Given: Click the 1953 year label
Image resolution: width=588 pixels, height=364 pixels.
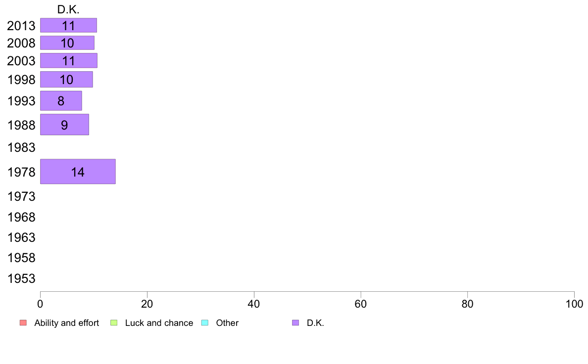Looking at the screenshot, I should point(21,278).
